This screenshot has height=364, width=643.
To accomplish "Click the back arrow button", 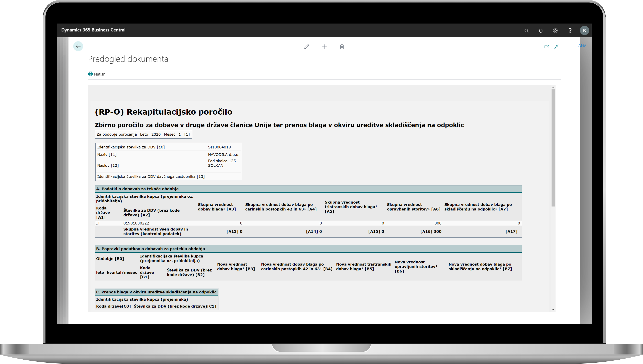I will pos(78,46).
